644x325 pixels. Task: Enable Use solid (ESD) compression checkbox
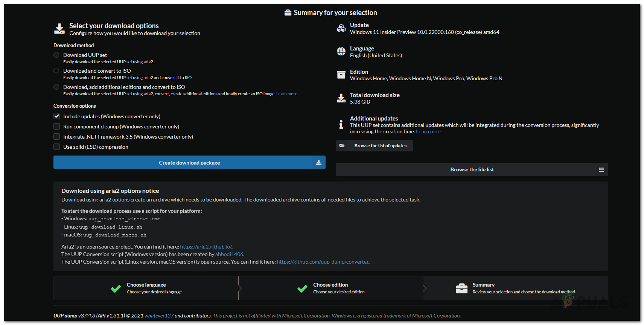[x=57, y=147]
